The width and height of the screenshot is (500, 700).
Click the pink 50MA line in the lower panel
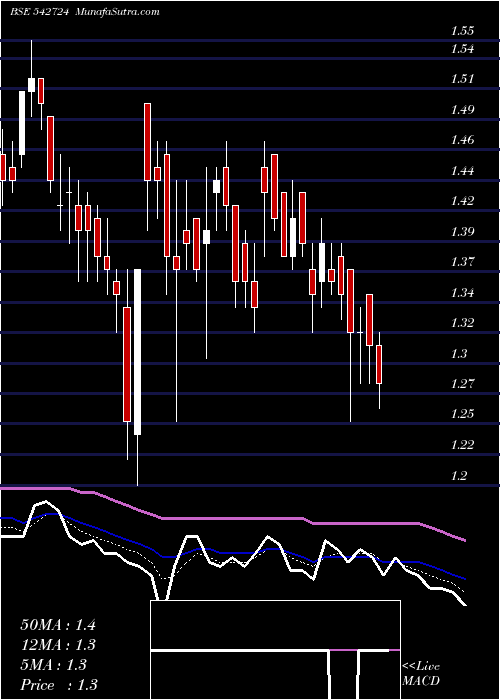232,518
